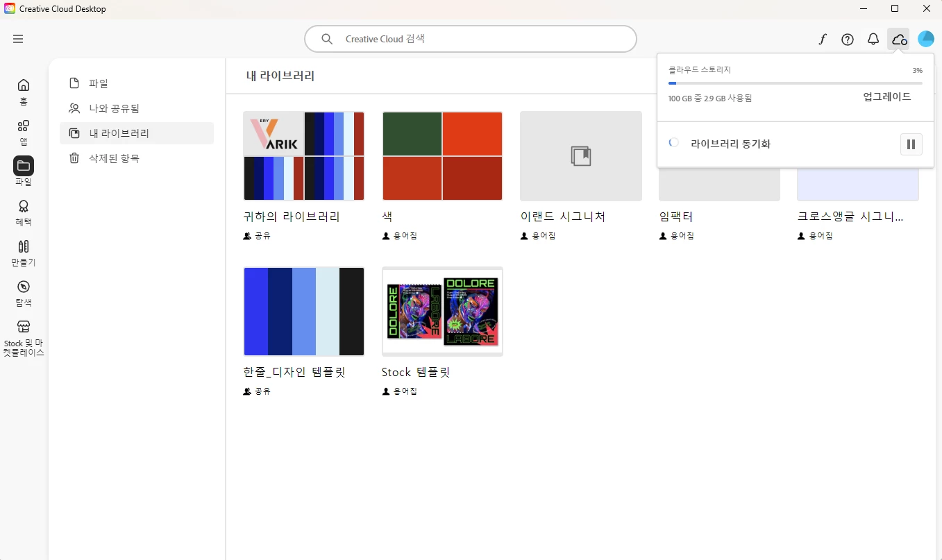Toggle the cloud activity icon

point(899,40)
